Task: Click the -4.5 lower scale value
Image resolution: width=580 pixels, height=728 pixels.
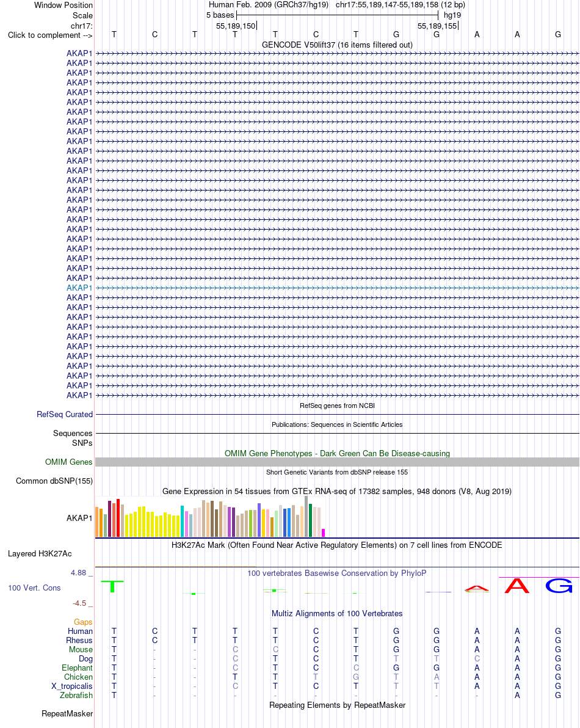Action: tap(79, 603)
